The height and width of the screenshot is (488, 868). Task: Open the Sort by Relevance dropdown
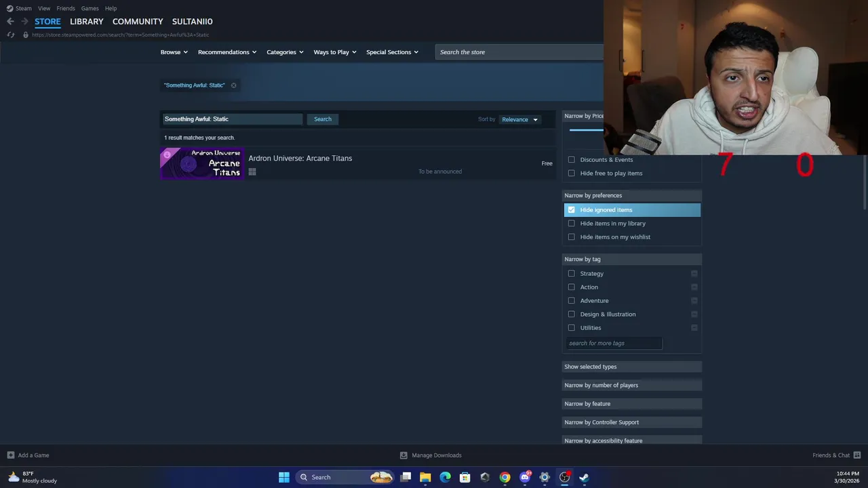pos(519,119)
